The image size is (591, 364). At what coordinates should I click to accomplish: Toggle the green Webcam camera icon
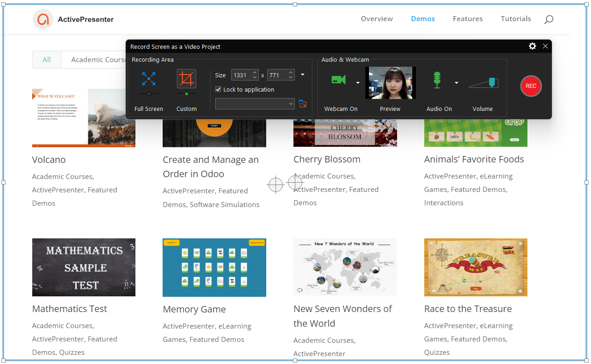(x=339, y=80)
